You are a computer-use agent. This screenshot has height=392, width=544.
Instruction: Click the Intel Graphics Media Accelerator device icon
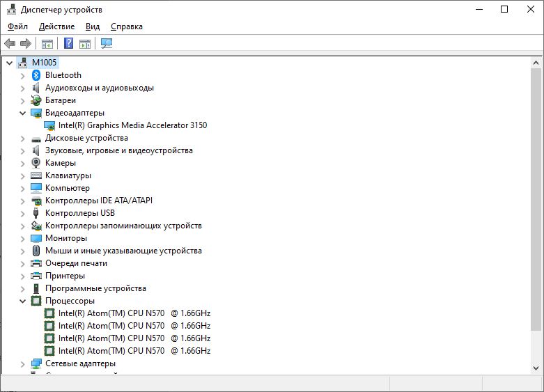(49, 125)
